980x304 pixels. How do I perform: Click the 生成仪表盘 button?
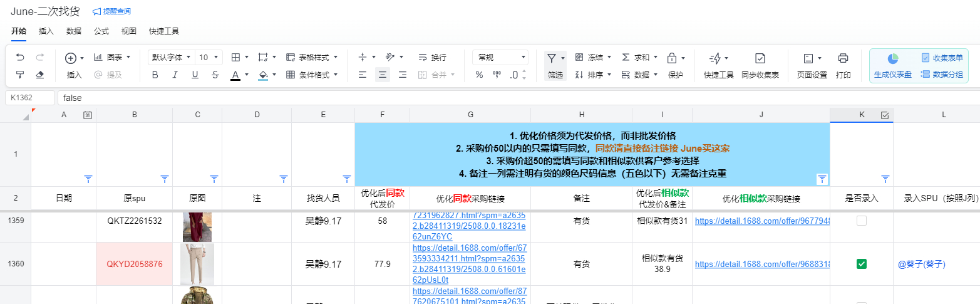892,65
